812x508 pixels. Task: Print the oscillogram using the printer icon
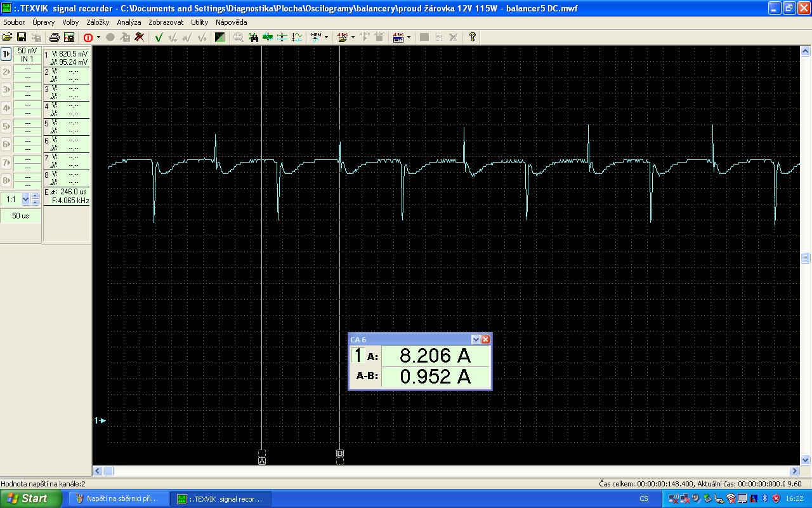55,37
